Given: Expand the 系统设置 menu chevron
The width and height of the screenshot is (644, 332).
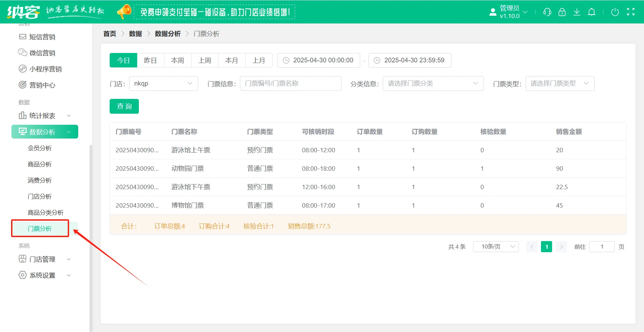Looking at the screenshot, I should tap(69, 275).
